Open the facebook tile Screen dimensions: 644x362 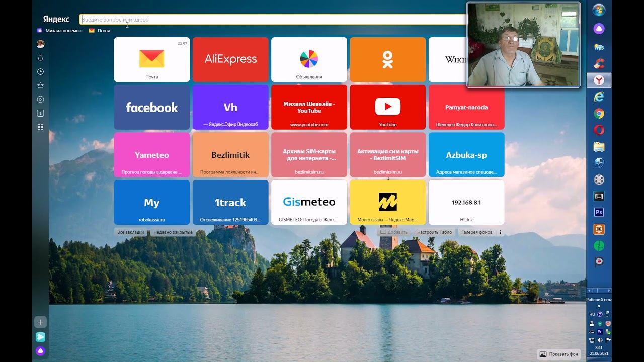click(x=152, y=107)
